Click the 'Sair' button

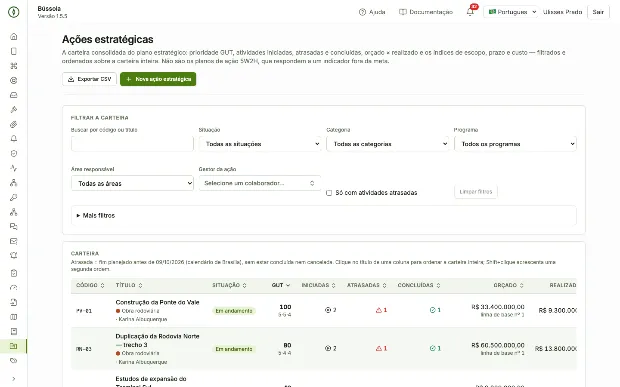click(x=598, y=12)
